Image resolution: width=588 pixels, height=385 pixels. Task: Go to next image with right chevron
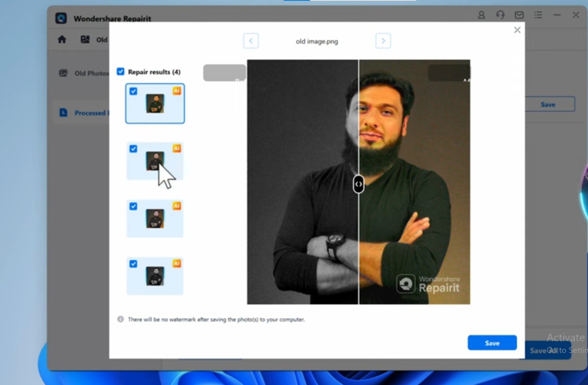pos(383,41)
